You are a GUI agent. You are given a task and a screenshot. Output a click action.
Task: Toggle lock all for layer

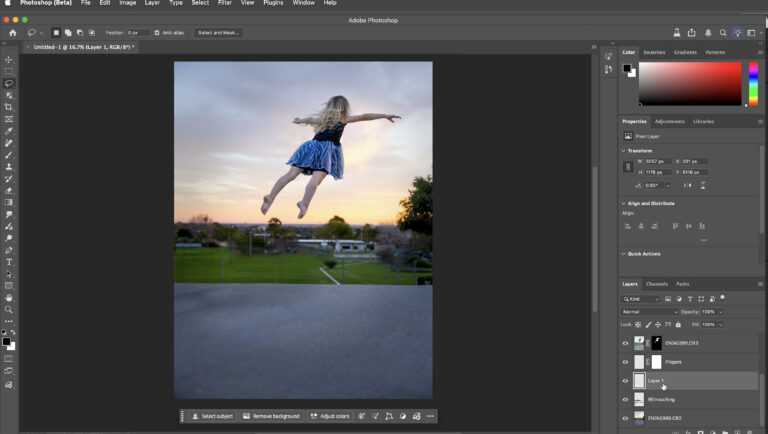pyautogui.click(x=678, y=325)
